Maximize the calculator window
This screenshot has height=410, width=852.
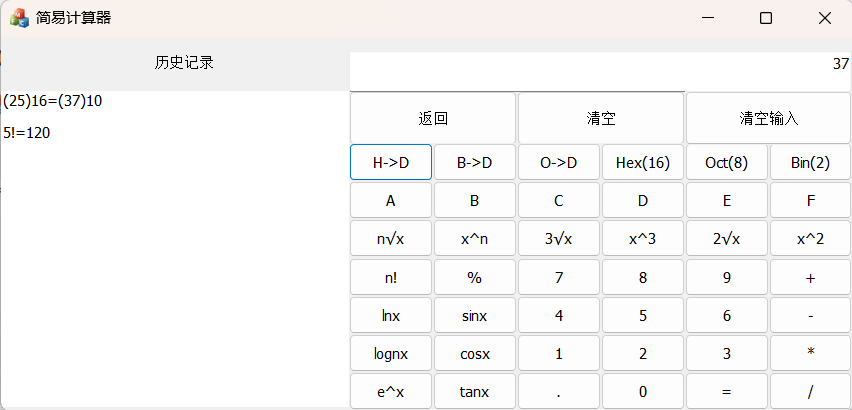766,18
